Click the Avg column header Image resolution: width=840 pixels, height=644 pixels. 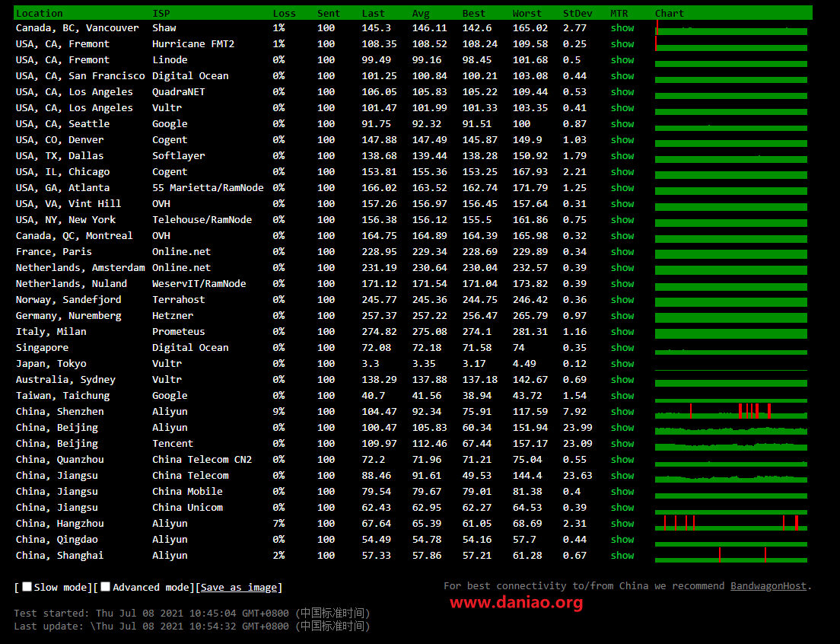pos(421,14)
